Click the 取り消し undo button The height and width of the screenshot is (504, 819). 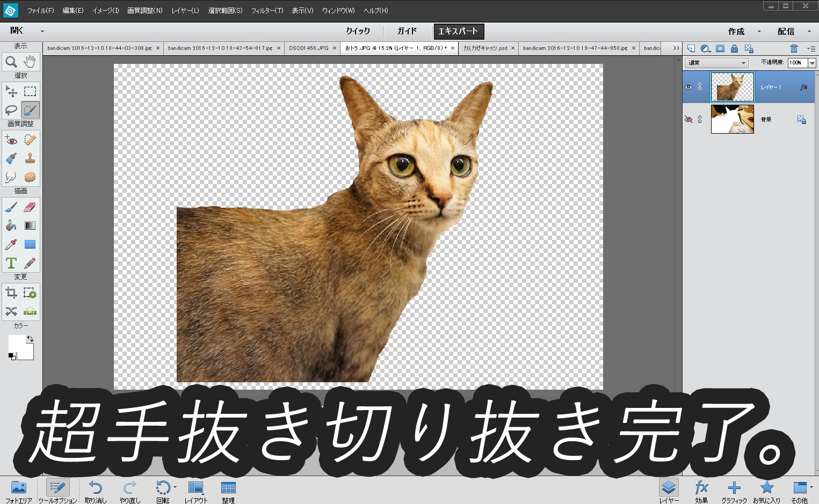[x=96, y=491]
